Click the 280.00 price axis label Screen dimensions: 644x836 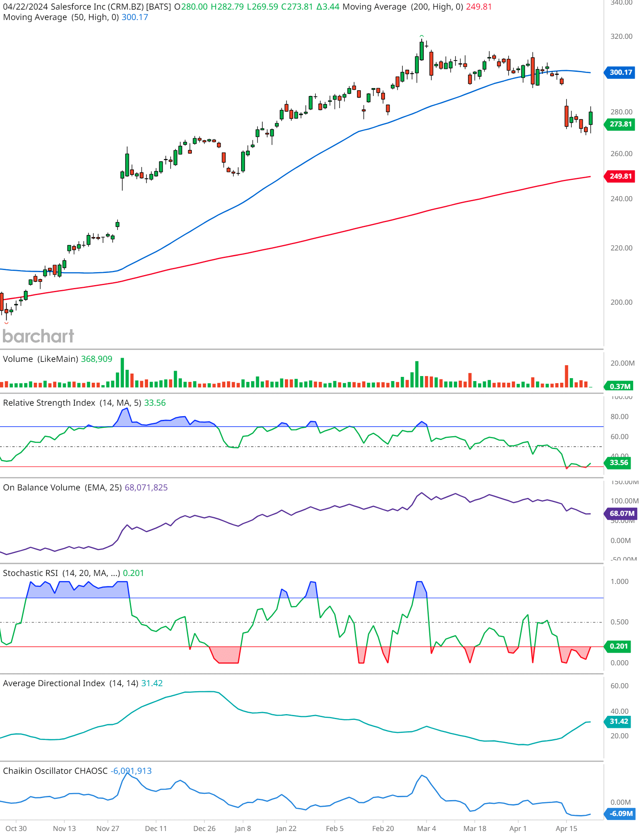pos(621,112)
